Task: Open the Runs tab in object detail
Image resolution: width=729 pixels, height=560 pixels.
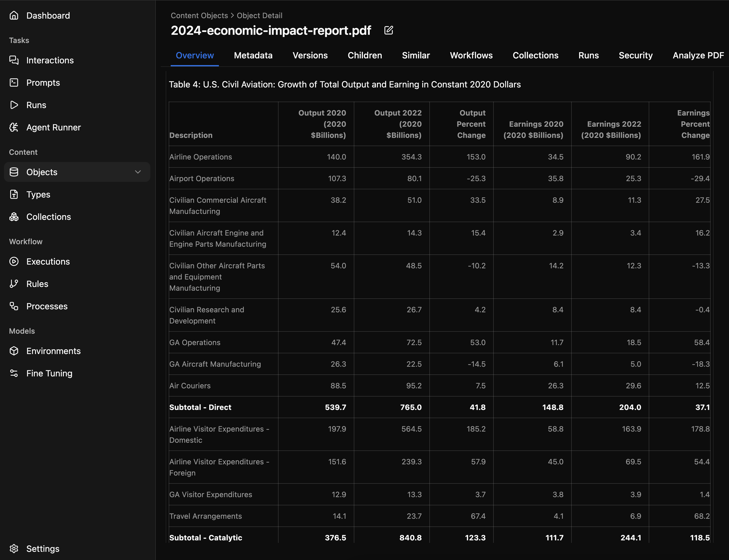Action: coord(588,55)
